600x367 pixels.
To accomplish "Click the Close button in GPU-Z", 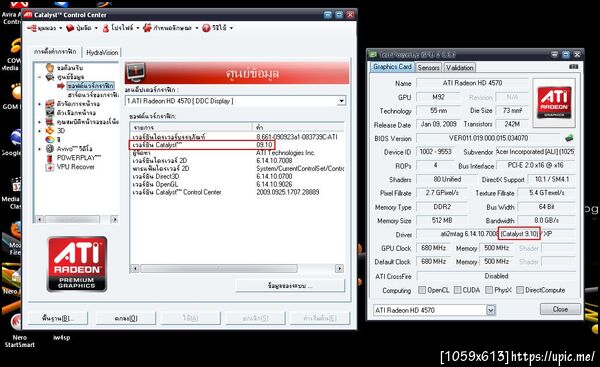I will [560, 309].
